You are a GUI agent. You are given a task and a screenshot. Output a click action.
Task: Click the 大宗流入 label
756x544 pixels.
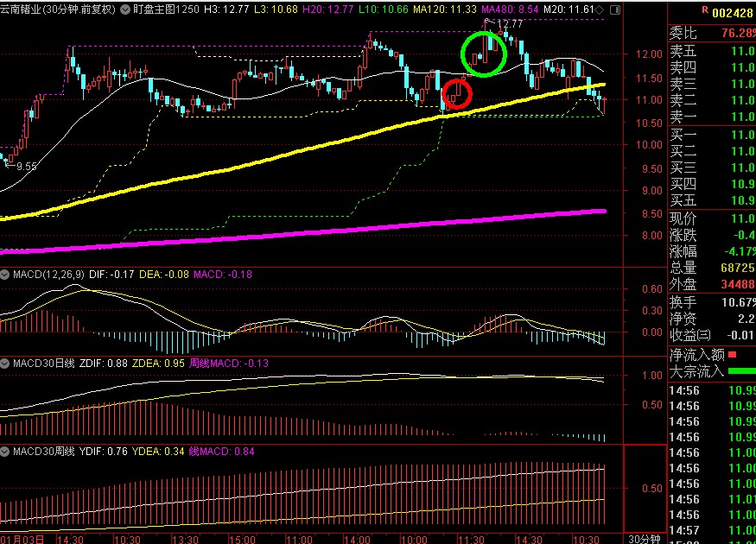696,371
